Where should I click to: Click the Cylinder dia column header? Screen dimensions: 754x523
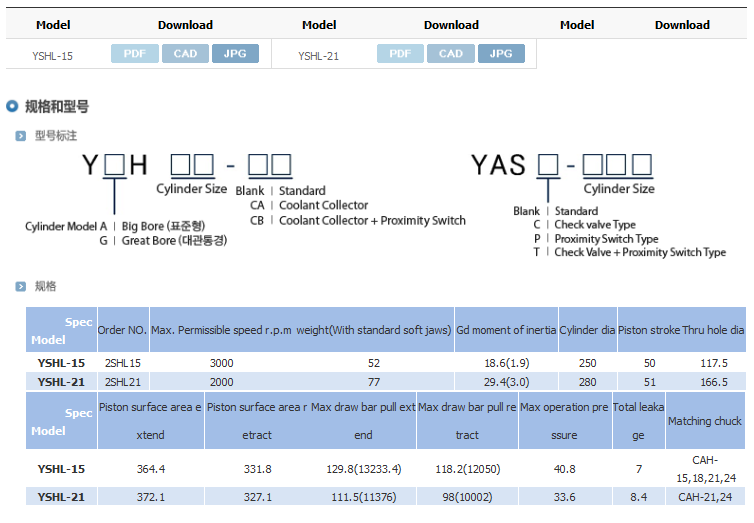click(588, 330)
